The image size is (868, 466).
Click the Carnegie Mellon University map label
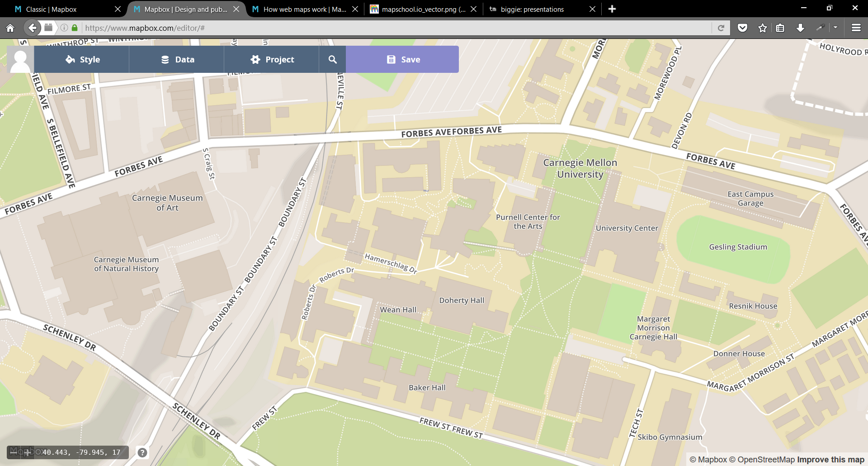click(x=580, y=168)
